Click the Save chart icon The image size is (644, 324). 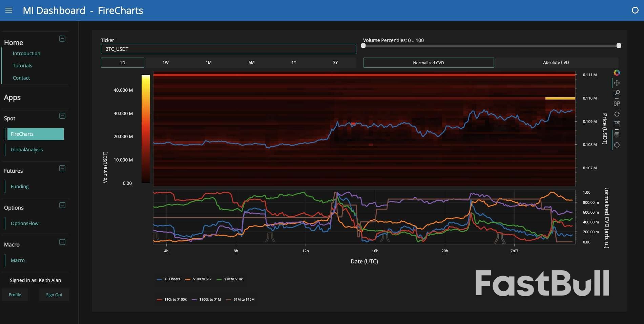click(617, 124)
